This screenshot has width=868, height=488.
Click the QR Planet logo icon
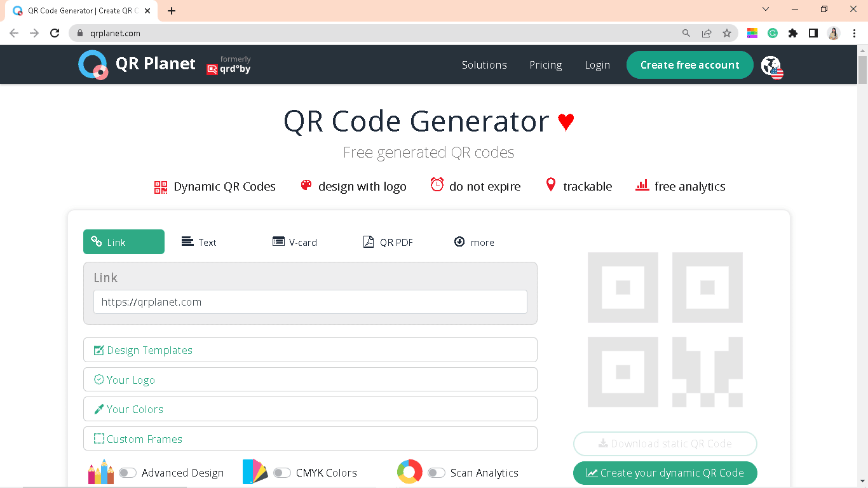point(93,65)
